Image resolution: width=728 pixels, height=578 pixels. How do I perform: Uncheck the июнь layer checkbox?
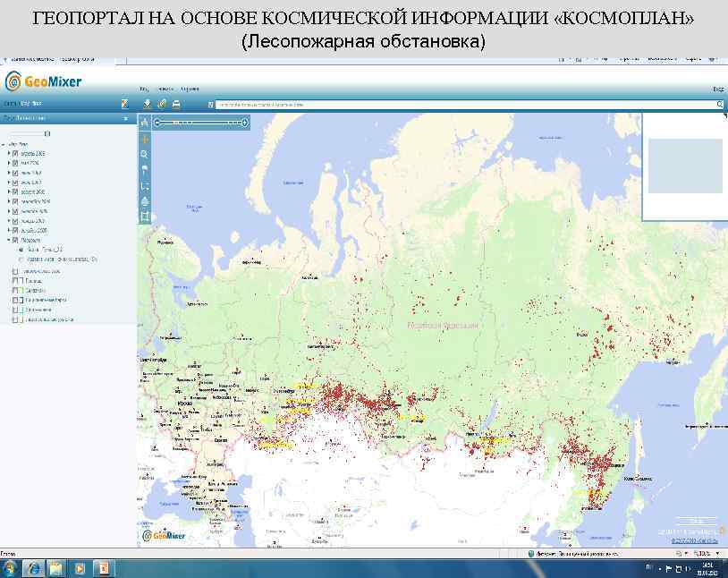(x=15, y=173)
